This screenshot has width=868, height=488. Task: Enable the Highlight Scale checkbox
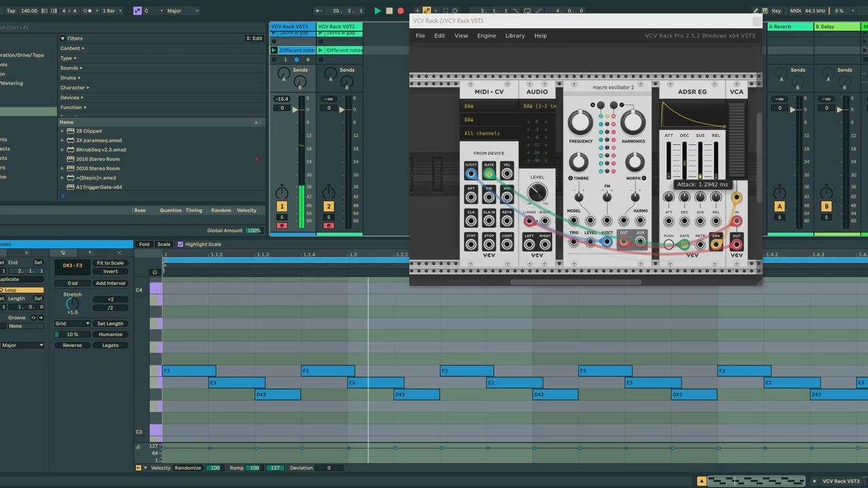pyautogui.click(x=180, y=244)
